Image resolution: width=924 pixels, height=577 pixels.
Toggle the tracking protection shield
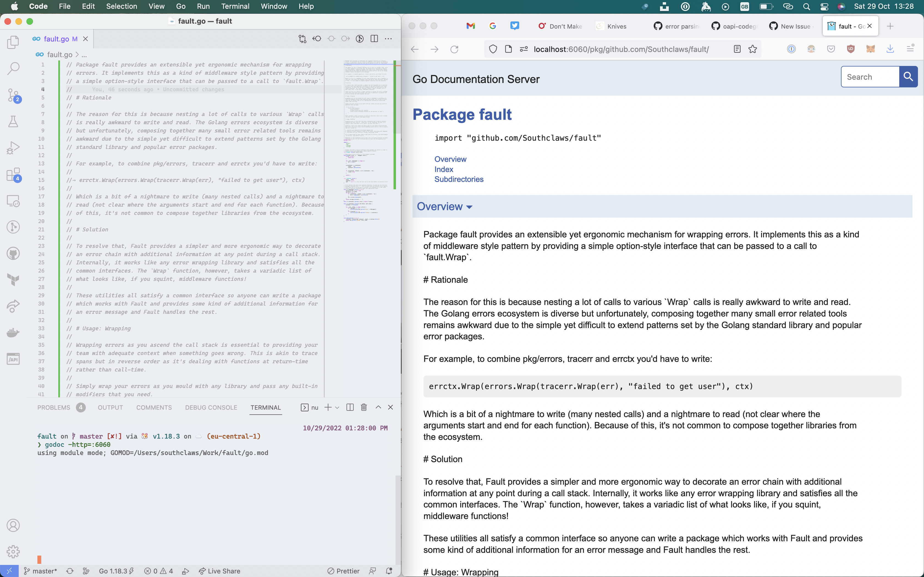click(493, 49)
